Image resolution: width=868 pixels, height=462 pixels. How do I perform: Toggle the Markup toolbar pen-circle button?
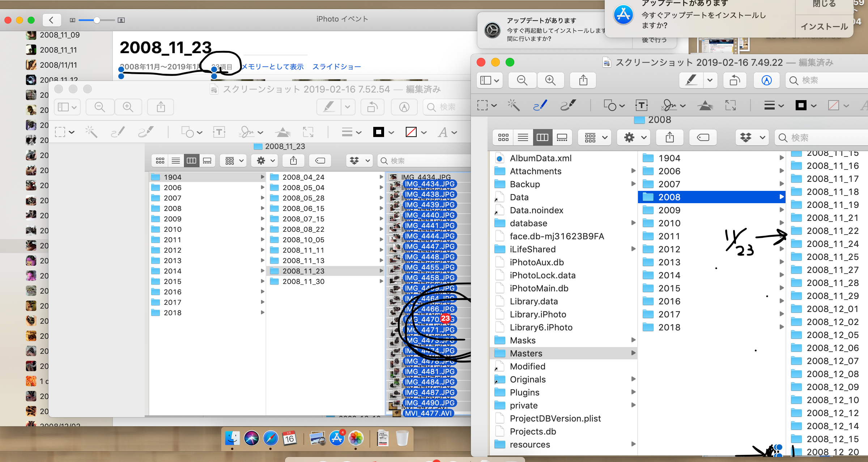(x=766, y=80)
